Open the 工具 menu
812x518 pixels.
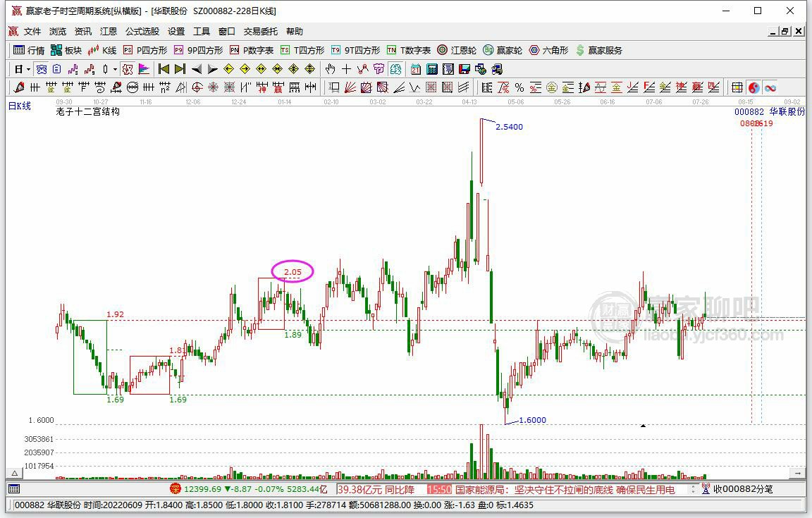pos(202,32)
